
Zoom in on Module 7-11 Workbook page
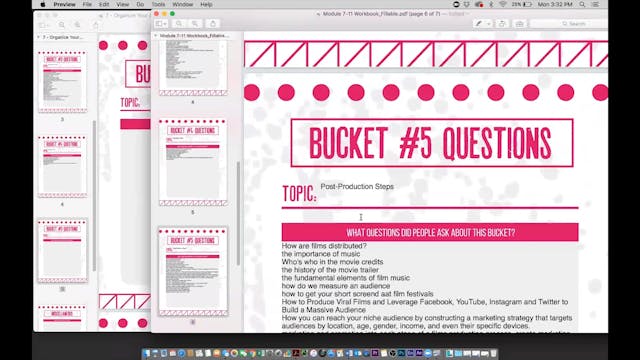pos(195,24)
